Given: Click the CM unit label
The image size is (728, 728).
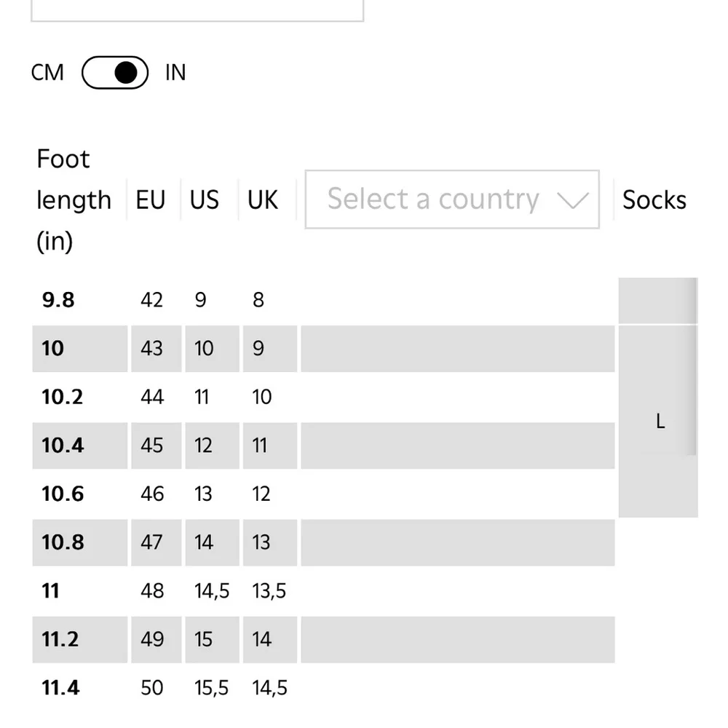Looking at the screenshot, I should click(x=47, y=72).
